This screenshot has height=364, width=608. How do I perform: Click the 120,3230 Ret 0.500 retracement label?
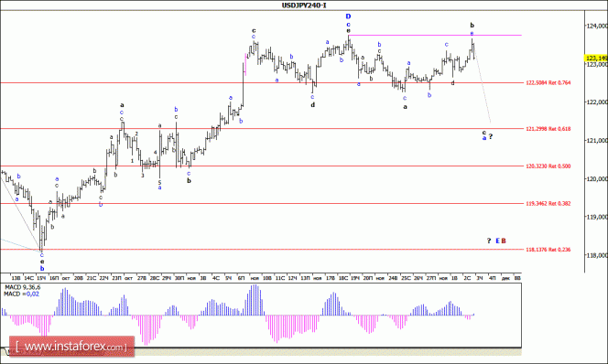pos(548,166)
